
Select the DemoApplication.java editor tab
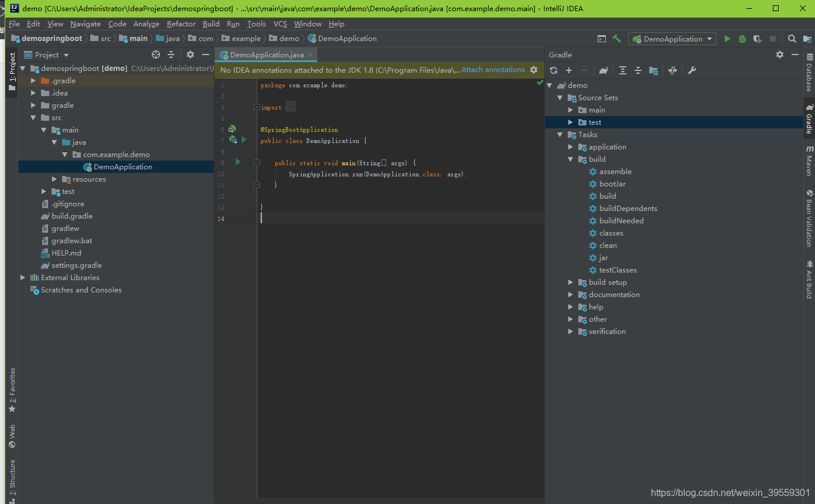pos(267,55)
